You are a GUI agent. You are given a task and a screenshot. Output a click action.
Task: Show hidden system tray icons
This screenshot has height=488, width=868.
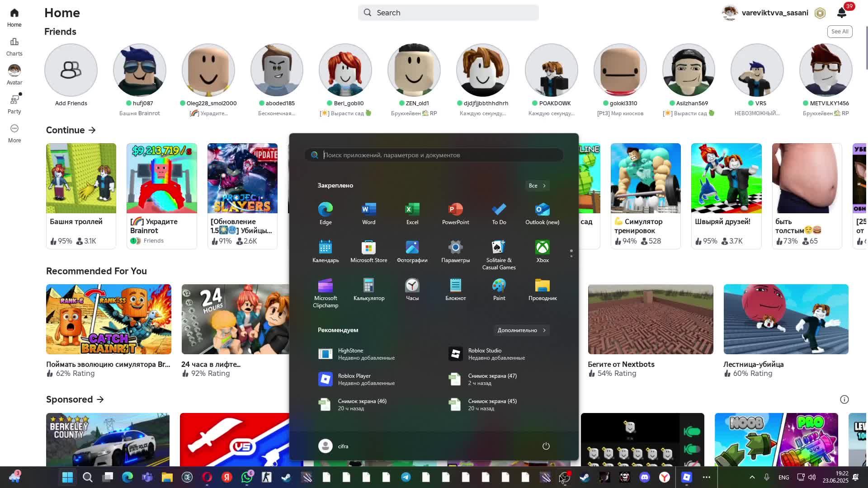tap(752, 477)
